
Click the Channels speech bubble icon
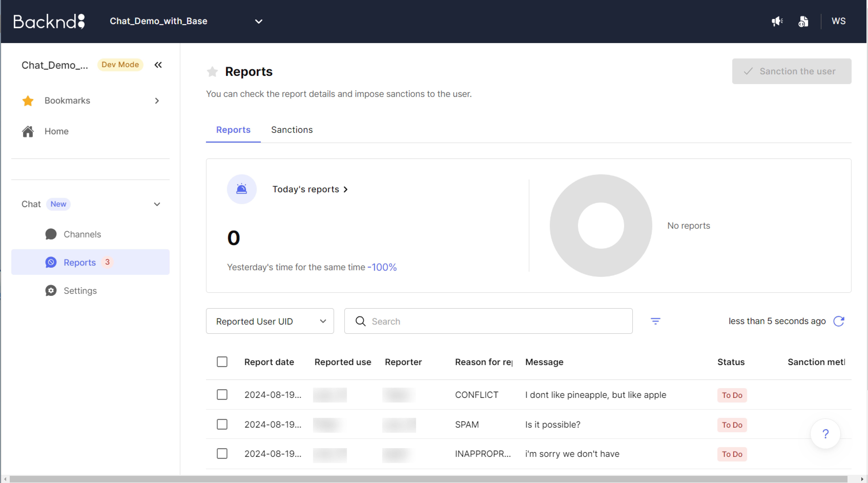[x=51, y=234]
